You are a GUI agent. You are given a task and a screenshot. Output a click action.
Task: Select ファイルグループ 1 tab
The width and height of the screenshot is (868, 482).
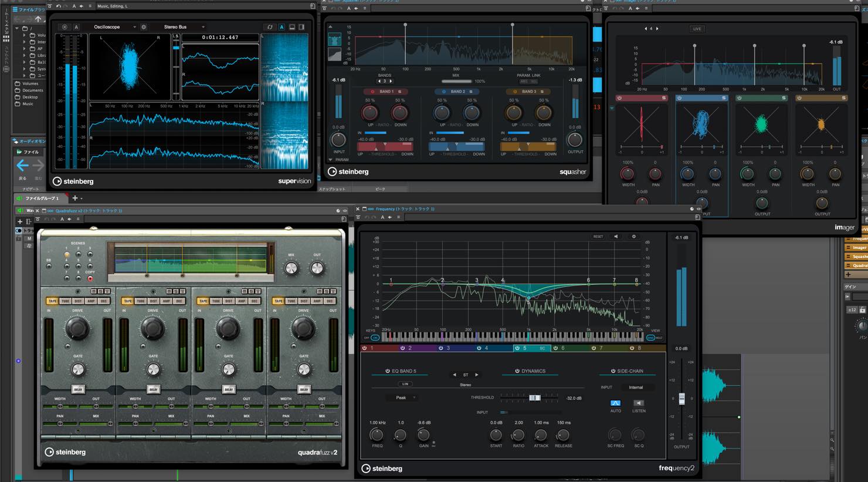pos(41,198)
